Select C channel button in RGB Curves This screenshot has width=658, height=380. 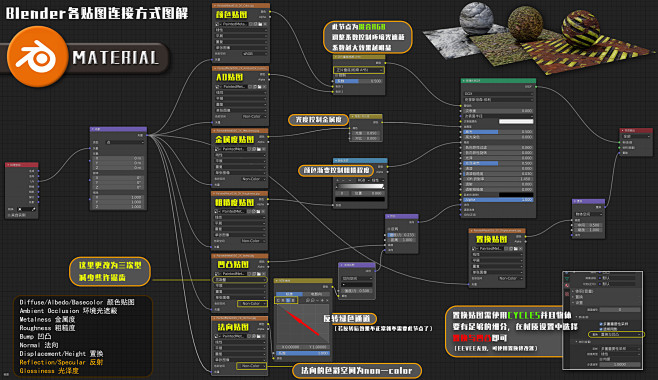point(278,300)
